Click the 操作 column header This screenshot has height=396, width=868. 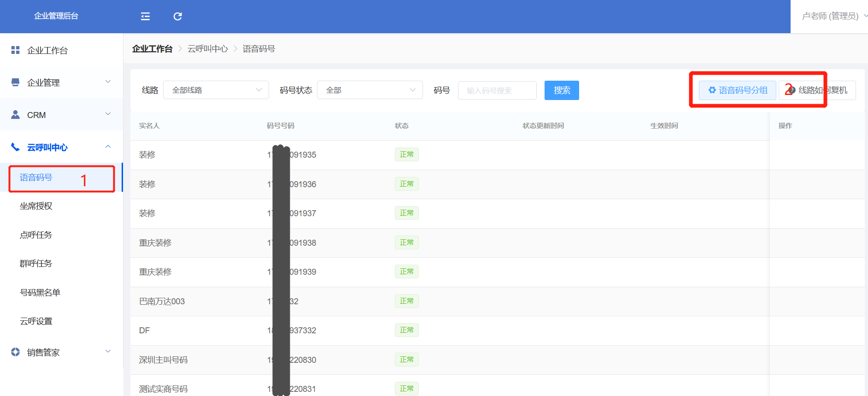tap(786, 126)
